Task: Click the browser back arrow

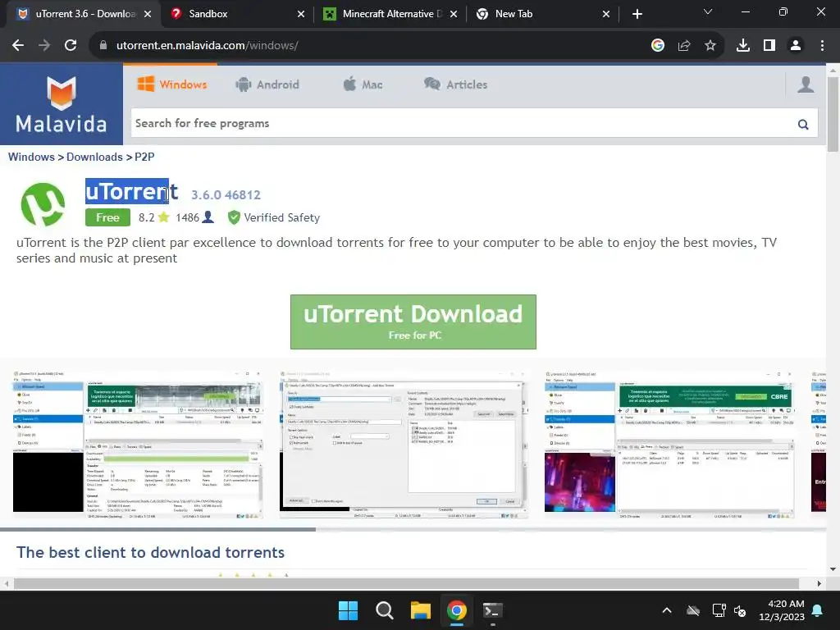Action: (x=18, y=46)
